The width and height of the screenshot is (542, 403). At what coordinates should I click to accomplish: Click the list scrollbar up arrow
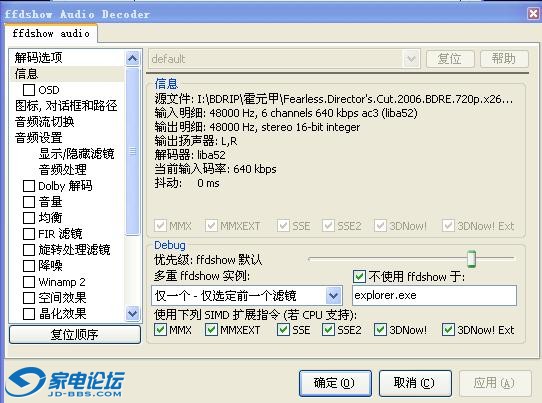tap(133, 58)
